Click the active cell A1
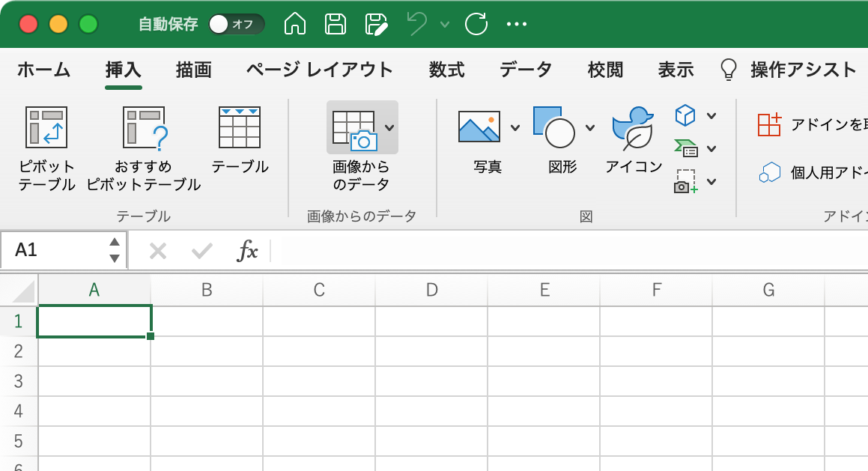The image size is (868, 471). pyautogui.click(x=94, y=321)
